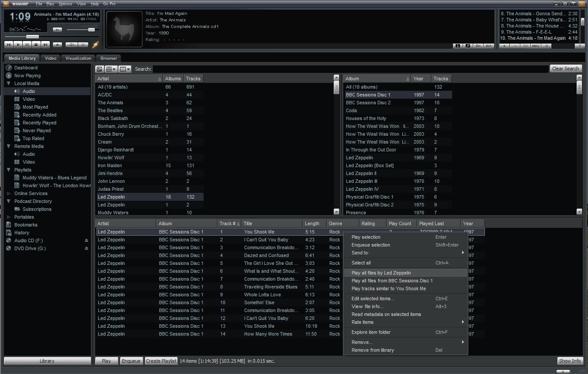
Task: Eject the Audio CD (F:) drive
Action: click(x=86, y=240)
